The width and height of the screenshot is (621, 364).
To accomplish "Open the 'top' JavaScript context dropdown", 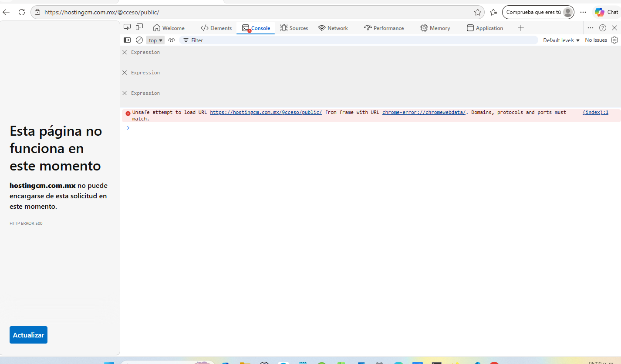I will pos(155,40).
